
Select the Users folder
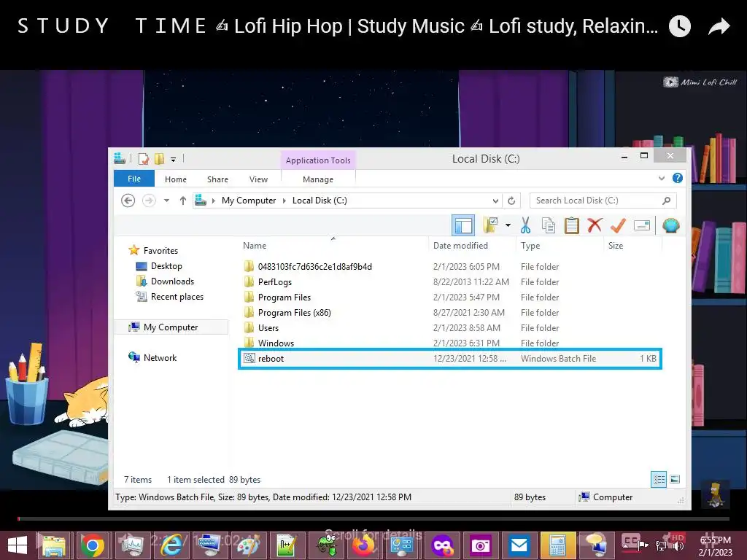[449, 327]
